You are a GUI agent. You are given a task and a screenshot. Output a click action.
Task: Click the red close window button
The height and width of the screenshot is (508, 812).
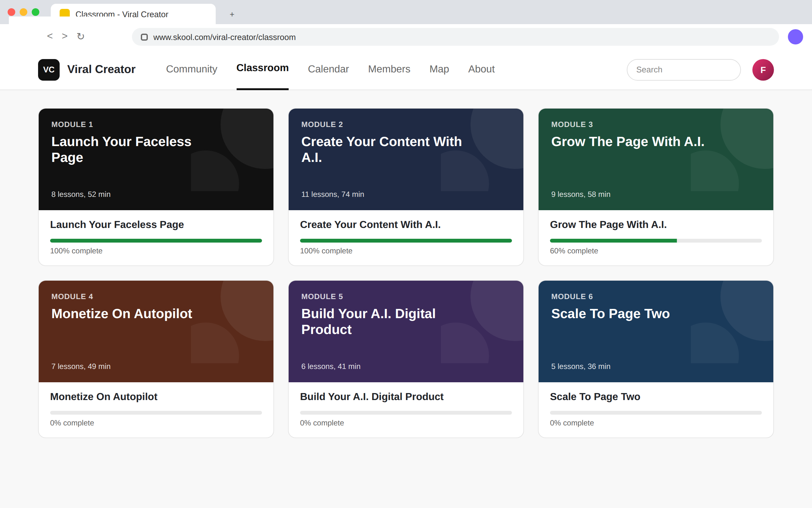point(11,12)
